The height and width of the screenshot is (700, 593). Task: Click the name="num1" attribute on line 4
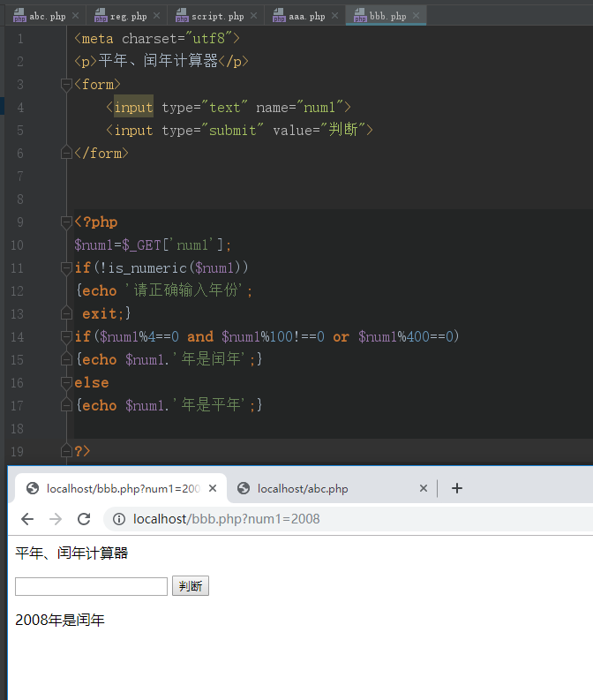click(x=300, y=107)
